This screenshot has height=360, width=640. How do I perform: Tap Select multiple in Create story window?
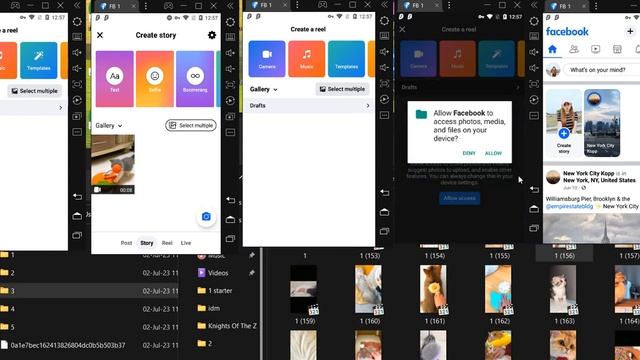(x=191, y=125)
